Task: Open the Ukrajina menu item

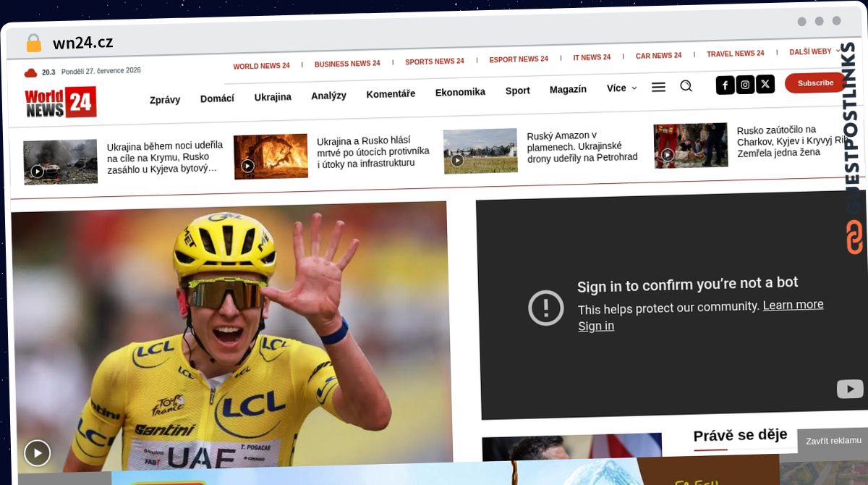Action: 273,97
